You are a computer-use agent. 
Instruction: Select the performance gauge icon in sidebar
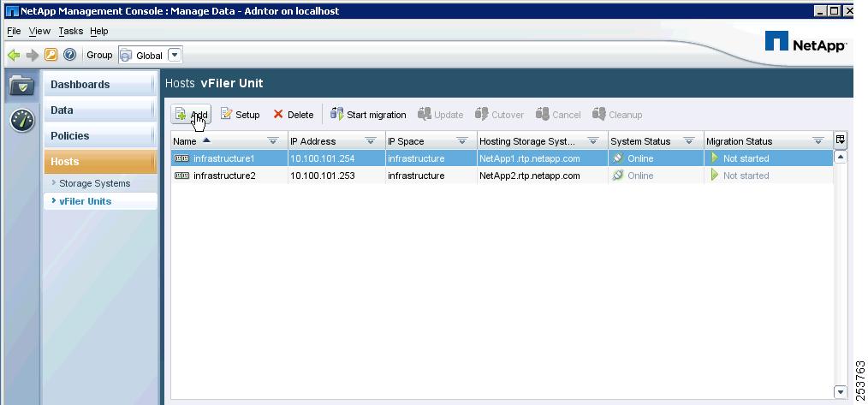[22, 120]
